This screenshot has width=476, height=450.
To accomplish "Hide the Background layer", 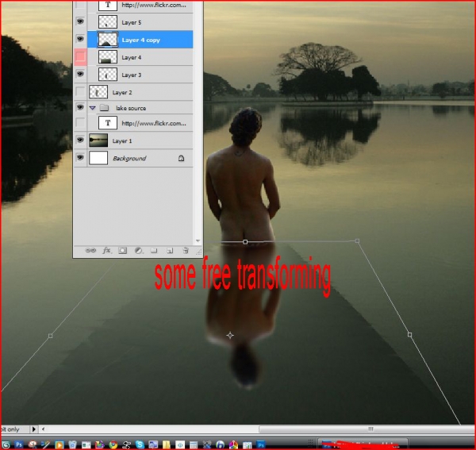I will point(80,157).
